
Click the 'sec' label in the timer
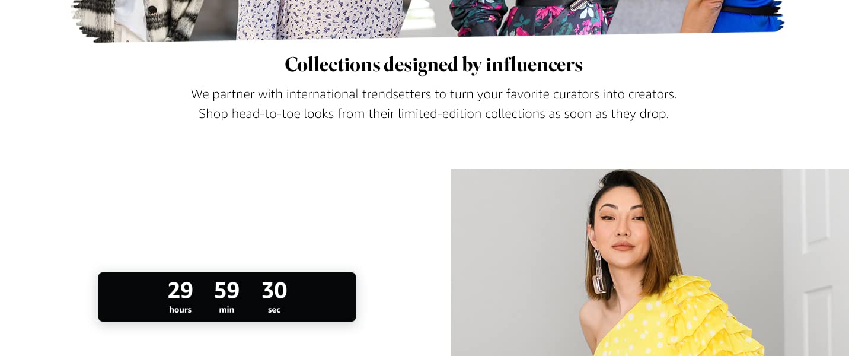274,310
